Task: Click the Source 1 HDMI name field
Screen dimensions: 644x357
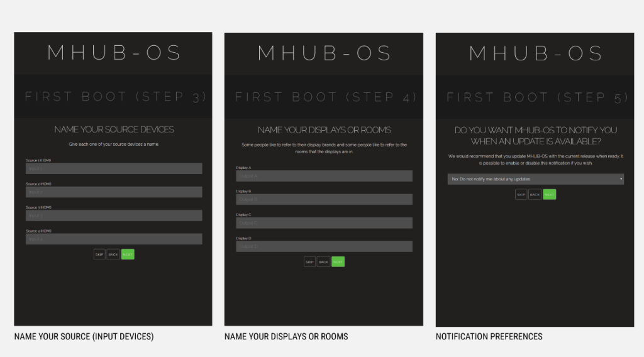Action: pos(114,168)
